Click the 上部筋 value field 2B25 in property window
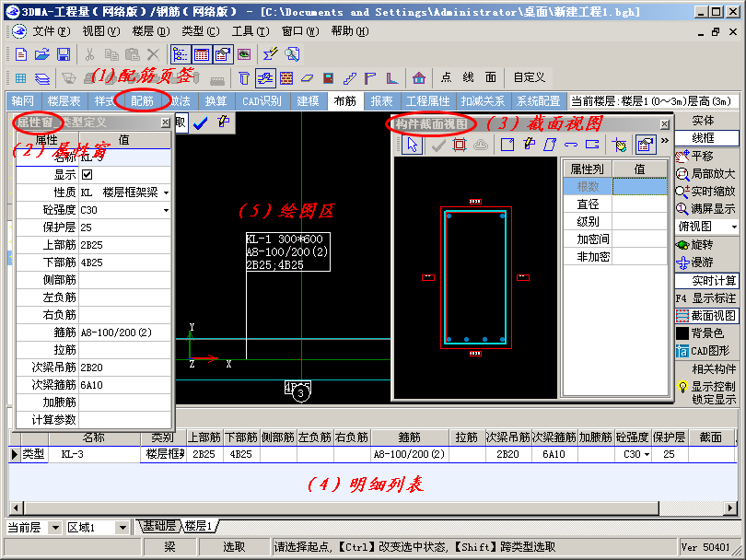The height and width of the screenshot is (560, 746). tap(124, 245)
